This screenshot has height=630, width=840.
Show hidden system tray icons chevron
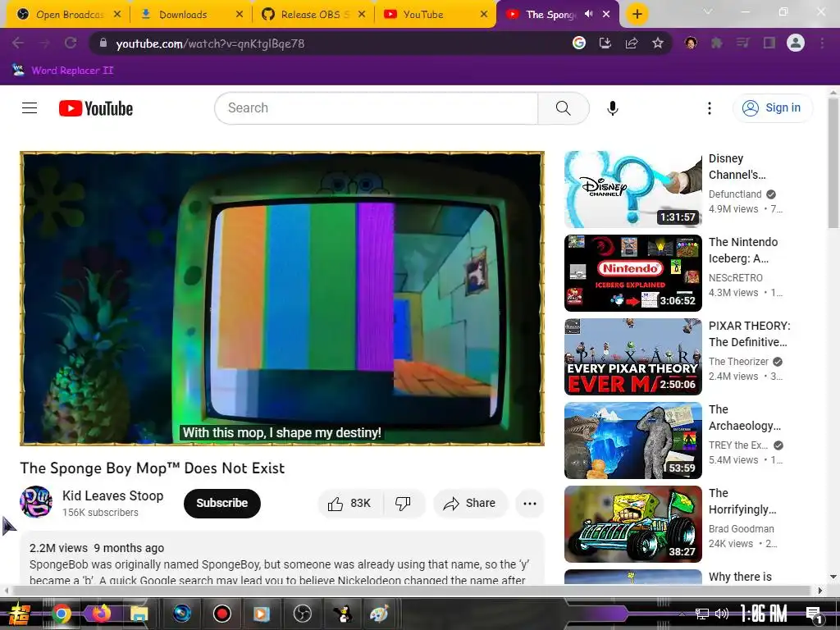click(x=682, y=614)
